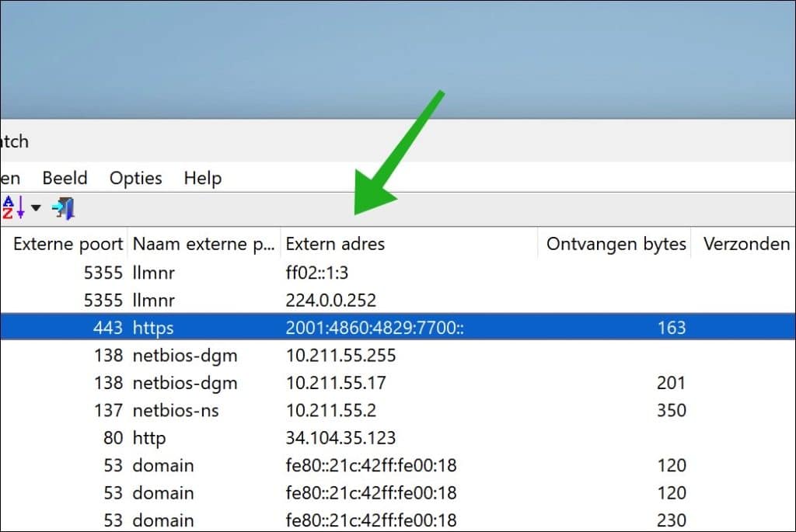
Task: Click port 138 in the 10.211.55.255 row
Action: coord(108,355)
